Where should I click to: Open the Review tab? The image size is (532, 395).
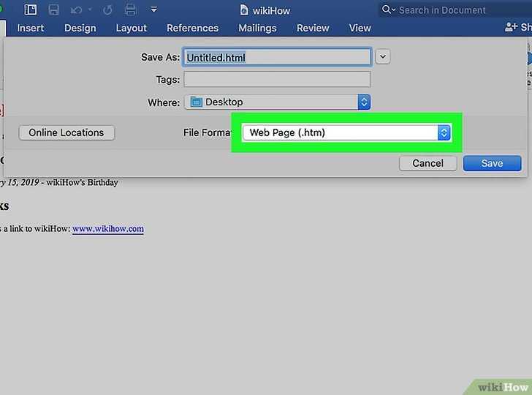pyautogui.click(x=313, y=29)
